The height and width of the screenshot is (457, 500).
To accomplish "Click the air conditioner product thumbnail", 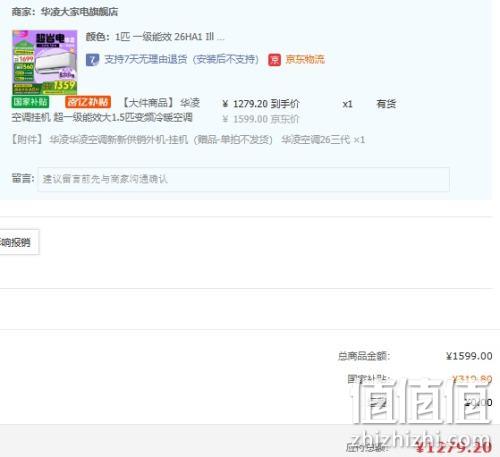I will (45, 62).
